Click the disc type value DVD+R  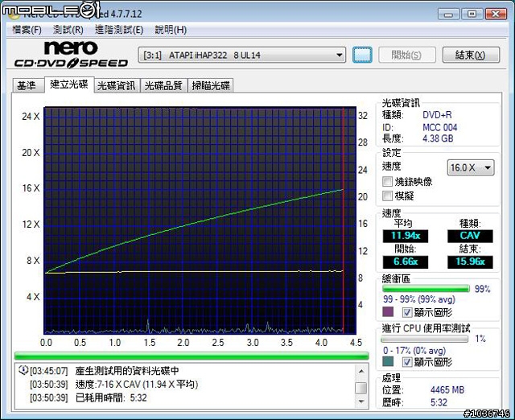click(x=437, y=115)
